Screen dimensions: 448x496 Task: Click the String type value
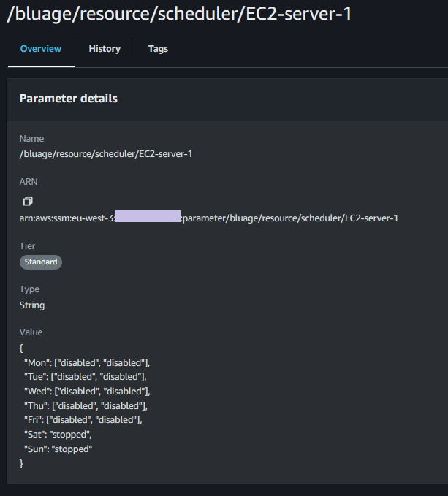(x=32, y=305)
